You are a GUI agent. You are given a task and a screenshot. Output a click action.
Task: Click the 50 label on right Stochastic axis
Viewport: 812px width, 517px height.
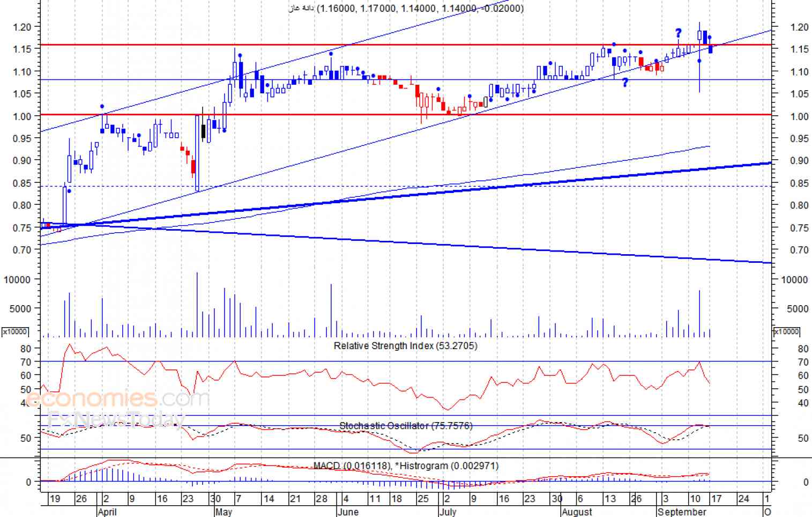803,438
